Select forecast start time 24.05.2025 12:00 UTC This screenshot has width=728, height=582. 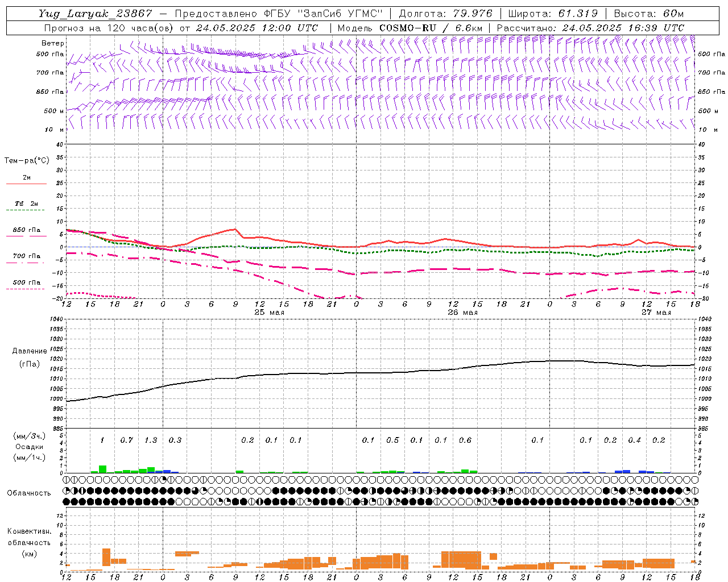pos(257,28)
